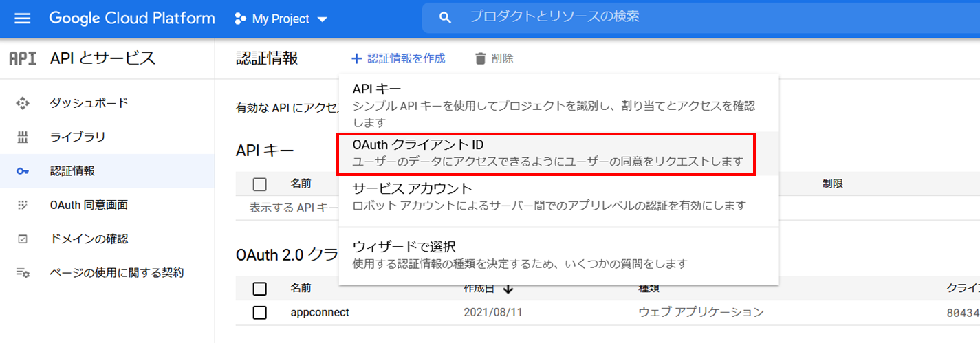Choose OAuth クライアント ID from the menu

coord(558,153)
